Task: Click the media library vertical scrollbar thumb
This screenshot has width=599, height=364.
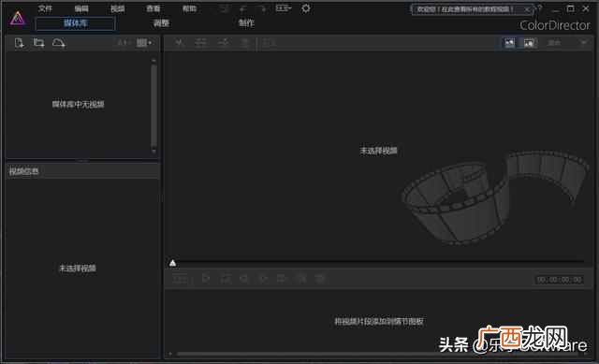Action: 153,106
